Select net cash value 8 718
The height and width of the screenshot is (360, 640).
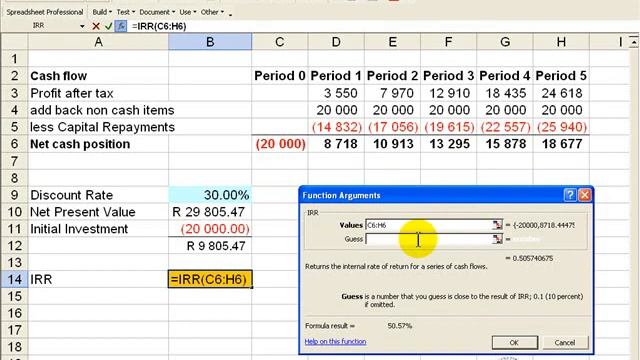pyautogui.click(x=336, y=144)
